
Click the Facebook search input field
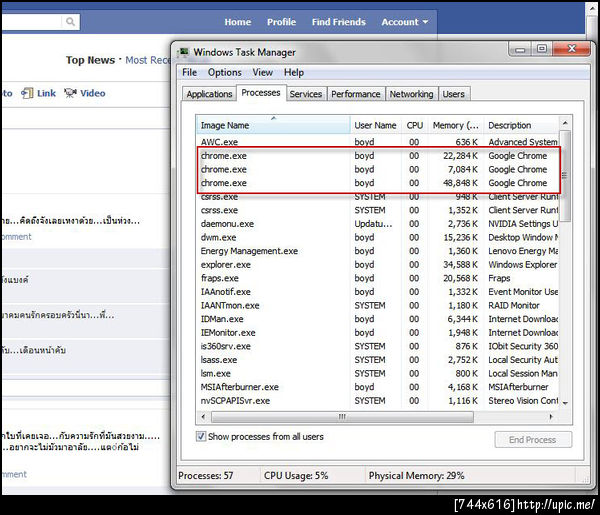(x=32, y=22)
